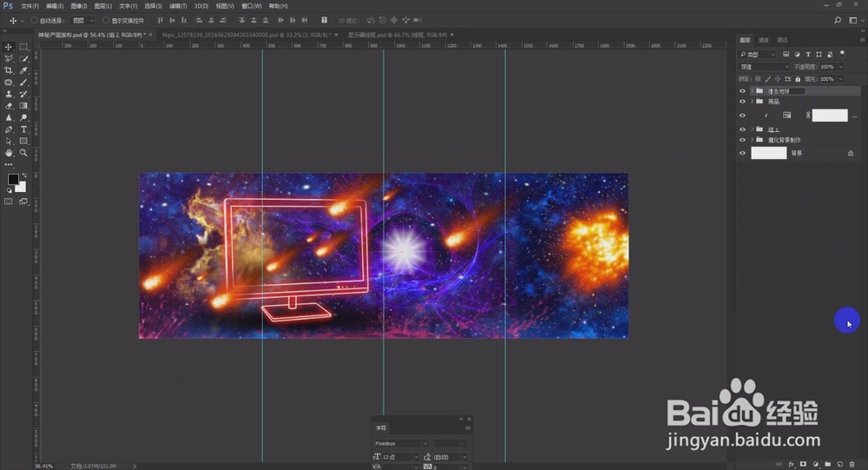Enable Quick Mask mode icon
The image size is (868, 470).
coord(9,202)
